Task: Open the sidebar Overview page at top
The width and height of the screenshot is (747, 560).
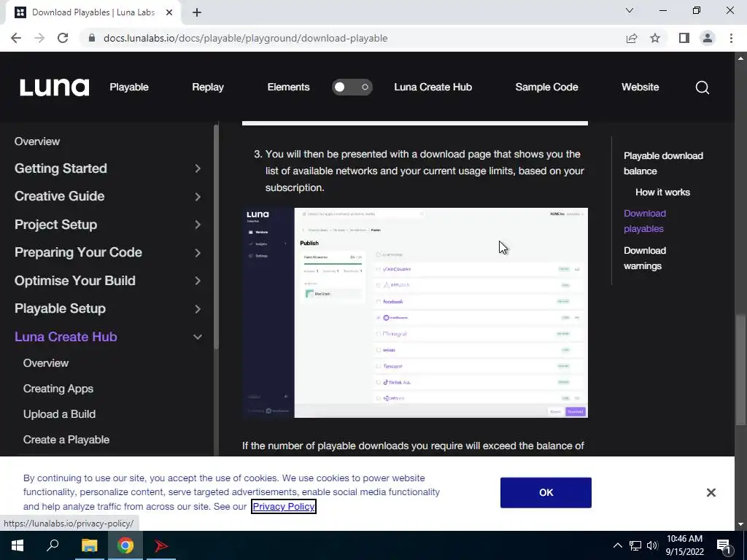Action: pyautogui.click(x=37, y=141)
